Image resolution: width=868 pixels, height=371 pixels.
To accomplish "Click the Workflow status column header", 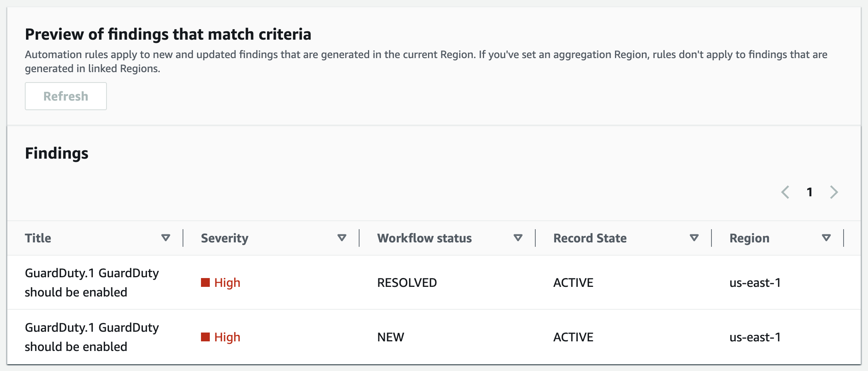I will pos(424,238).
